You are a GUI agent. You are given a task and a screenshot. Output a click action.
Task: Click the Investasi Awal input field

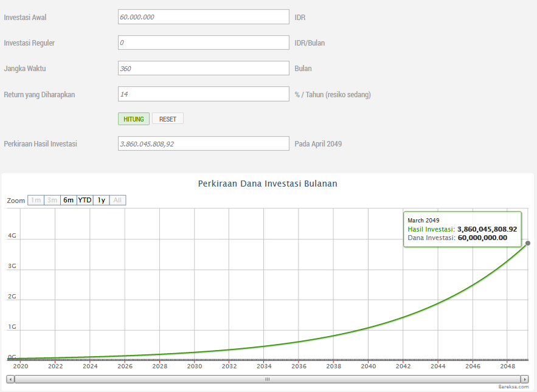tap(203, 17)
